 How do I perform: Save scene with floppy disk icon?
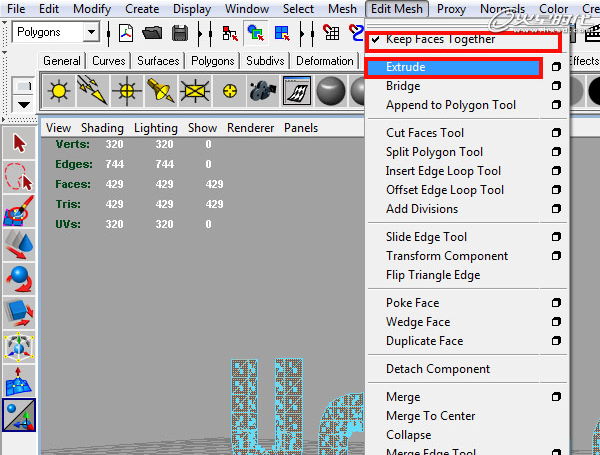pos(180,33)
